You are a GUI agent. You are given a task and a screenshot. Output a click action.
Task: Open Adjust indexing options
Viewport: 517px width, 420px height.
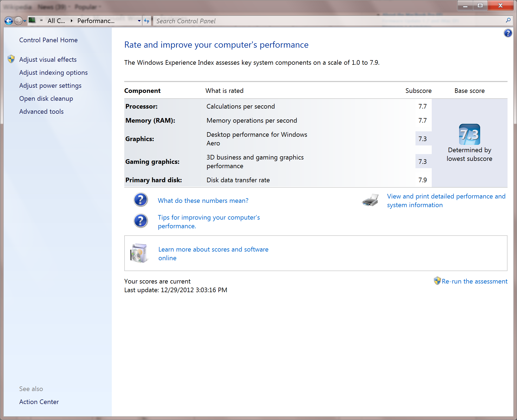[54, 73]
